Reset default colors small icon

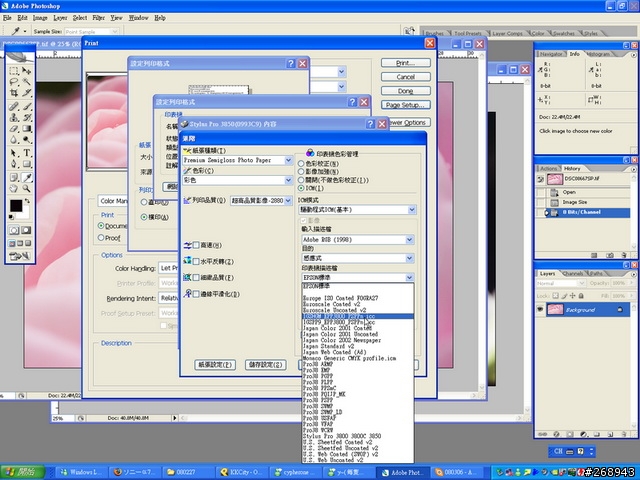pyautogui.click(x=11, y=217)
